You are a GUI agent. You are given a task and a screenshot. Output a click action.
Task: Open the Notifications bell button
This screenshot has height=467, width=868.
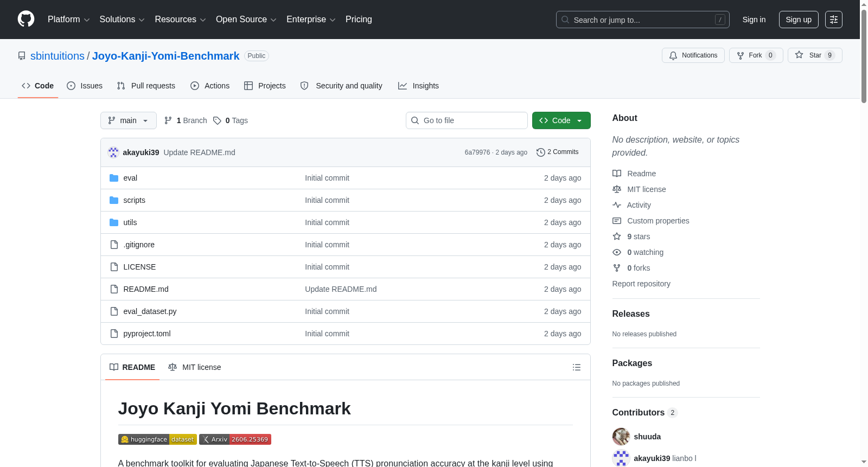click(693, 55)
